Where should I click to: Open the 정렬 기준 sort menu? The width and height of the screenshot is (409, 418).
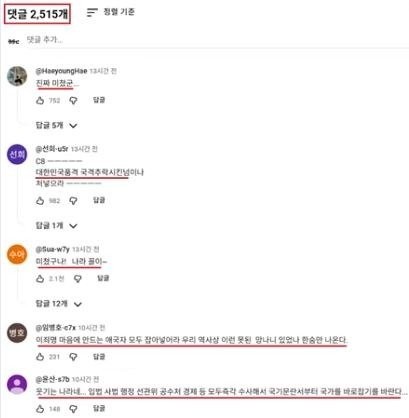coord(111,12)
